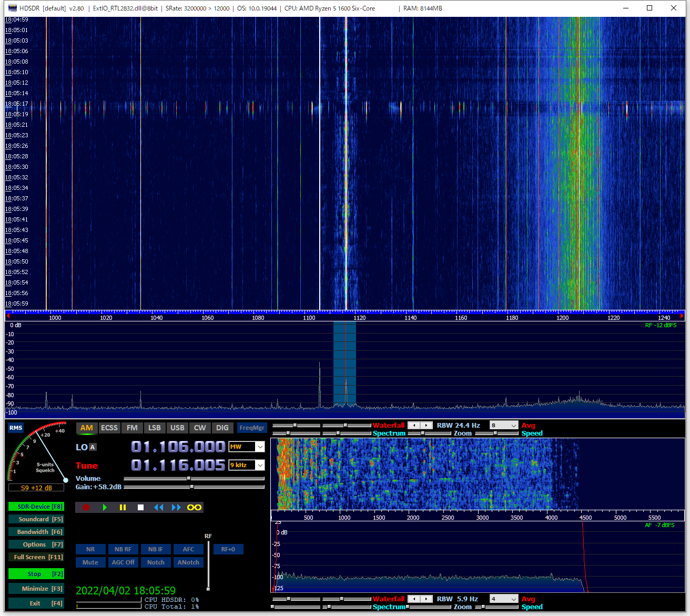690x616 pixels.
Task: Open Bandwidth [F6] settings
Action: click(x=36, y=532)
